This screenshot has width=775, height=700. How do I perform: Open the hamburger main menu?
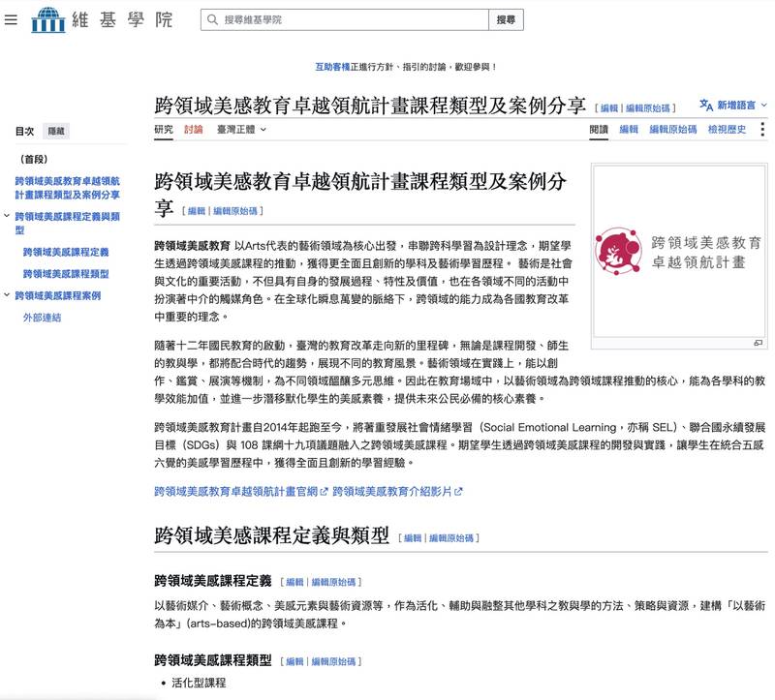coord(11,19)
